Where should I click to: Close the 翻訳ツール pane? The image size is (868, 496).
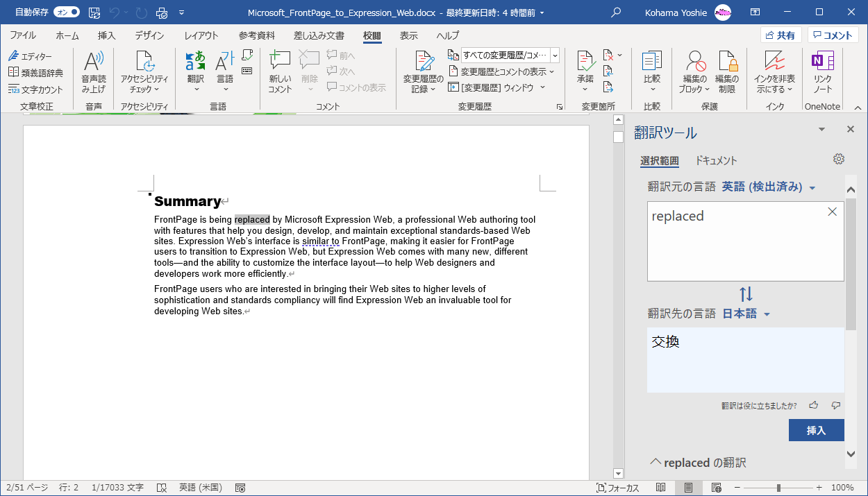coord(851,130)
